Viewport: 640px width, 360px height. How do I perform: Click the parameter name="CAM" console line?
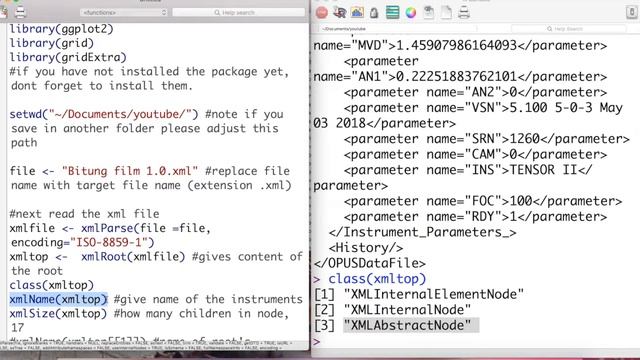tap(475, 154)
